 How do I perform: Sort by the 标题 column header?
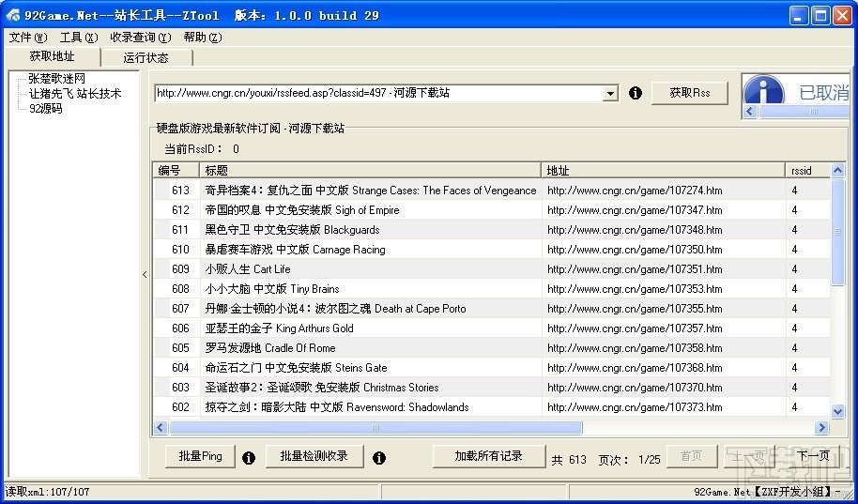[371, 171]
